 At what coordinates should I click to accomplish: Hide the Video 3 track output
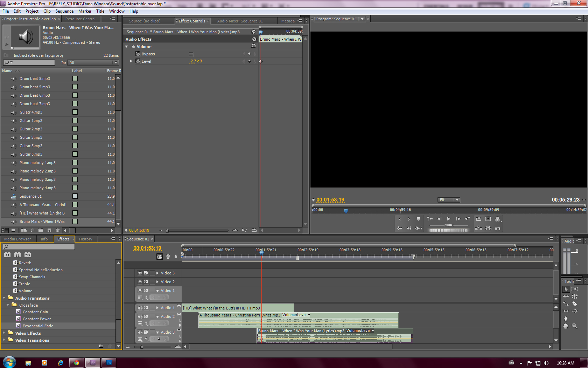tap(140, 273)
